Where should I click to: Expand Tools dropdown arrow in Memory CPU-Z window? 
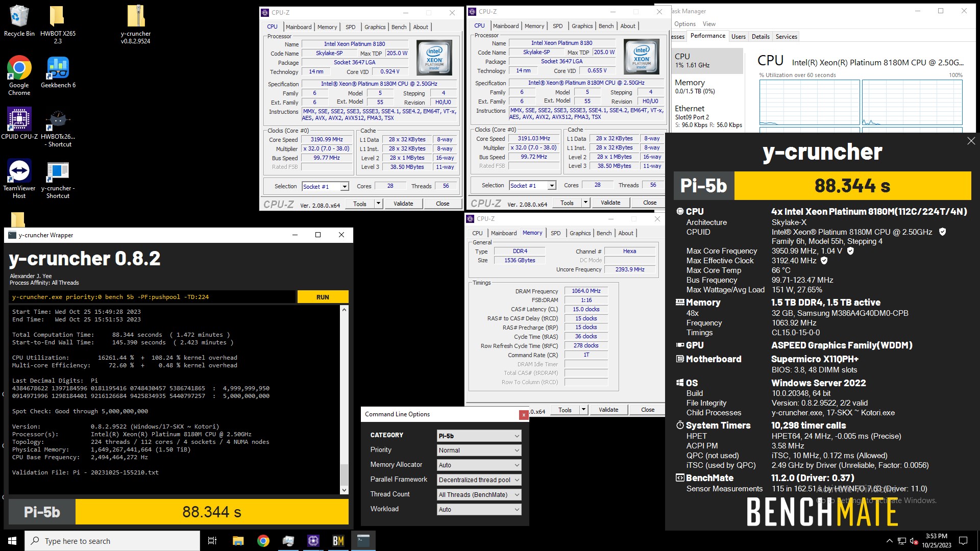[583, 410]
